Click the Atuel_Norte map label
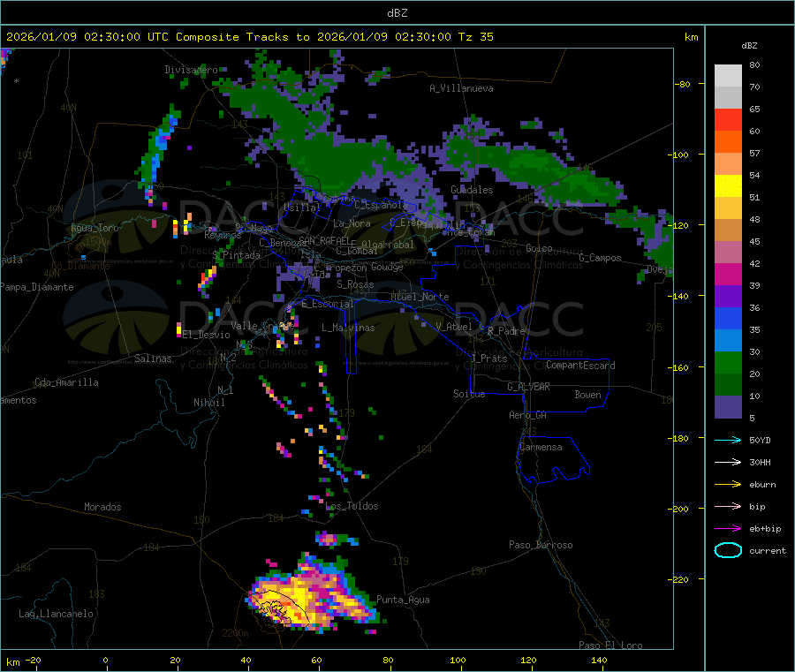 coord(420,297)
